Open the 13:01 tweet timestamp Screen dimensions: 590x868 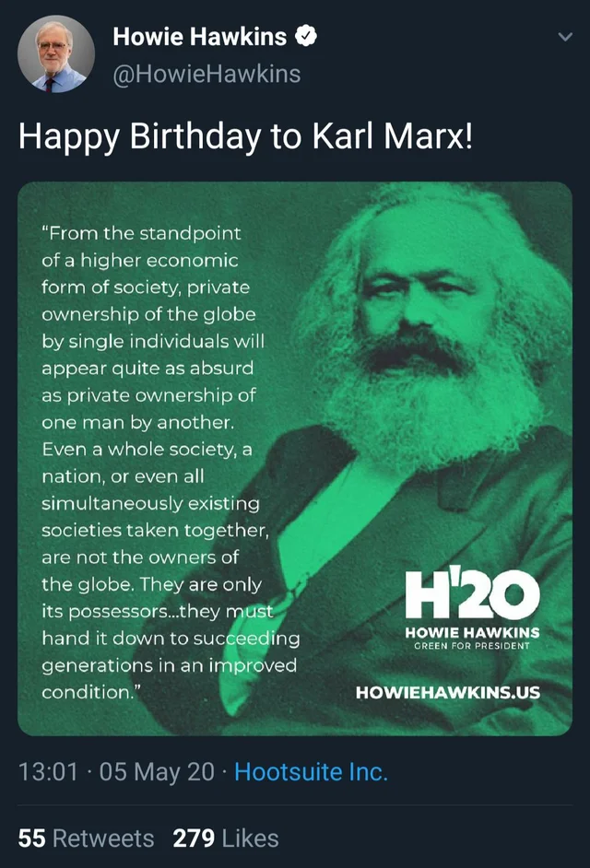coord(48,771)
